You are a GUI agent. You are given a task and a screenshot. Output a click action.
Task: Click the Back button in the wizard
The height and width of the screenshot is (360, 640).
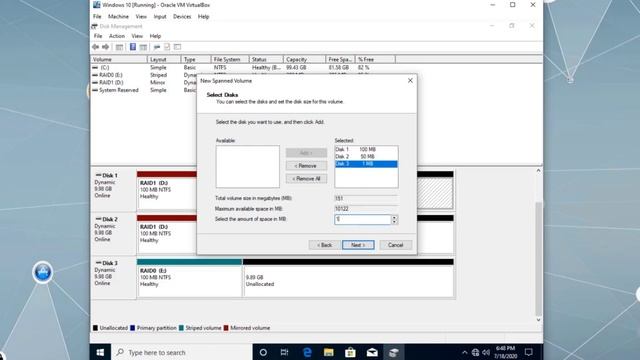(x=324, y=245)
